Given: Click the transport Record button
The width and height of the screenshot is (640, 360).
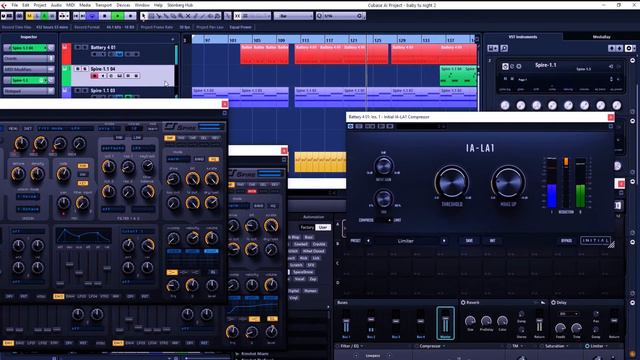Looking at the screenshot, I should click(x=131, y=16).
